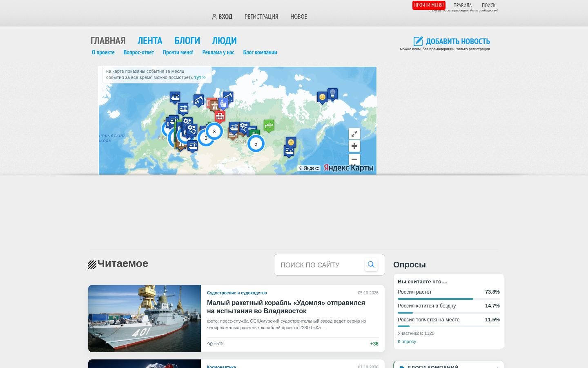
Task: Click the Россия катится в бездну progress bar
Action: [x=449, y=313]
